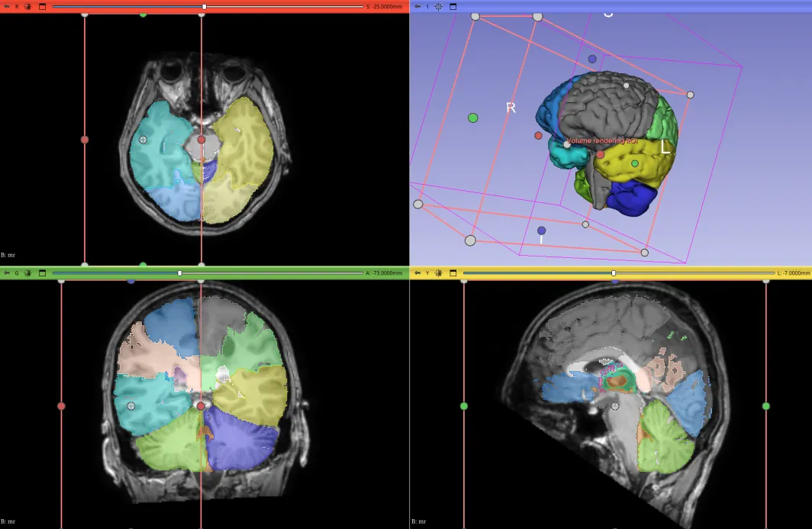The image size is (812, 529).
Task: Toggle yellow slice visibility eye icon
Action: click(439, 273)
